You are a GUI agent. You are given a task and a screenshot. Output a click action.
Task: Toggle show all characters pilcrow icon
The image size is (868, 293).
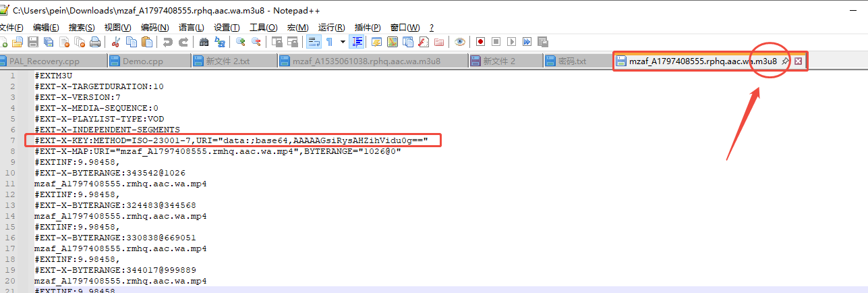pyautogui.click(x=330, y=42)
